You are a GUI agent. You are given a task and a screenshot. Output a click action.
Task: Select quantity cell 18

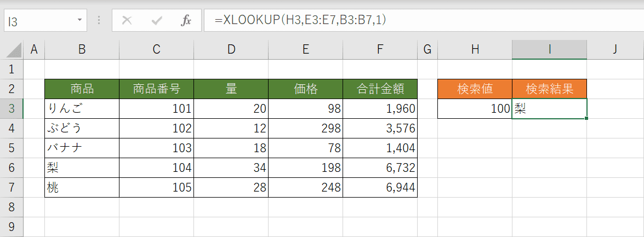231,148
